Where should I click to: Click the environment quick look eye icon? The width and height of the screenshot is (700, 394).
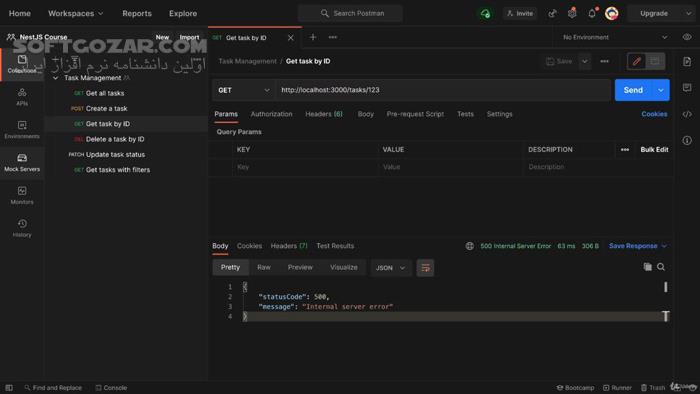pyautogui.click(x=687, y=37)
